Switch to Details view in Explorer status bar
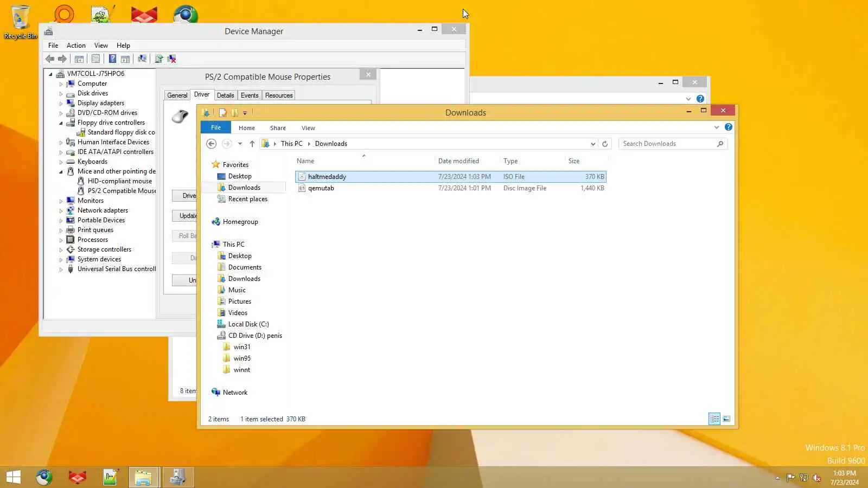Image resolution: width=868 pixels, height=488 pixels. (714, 419)
